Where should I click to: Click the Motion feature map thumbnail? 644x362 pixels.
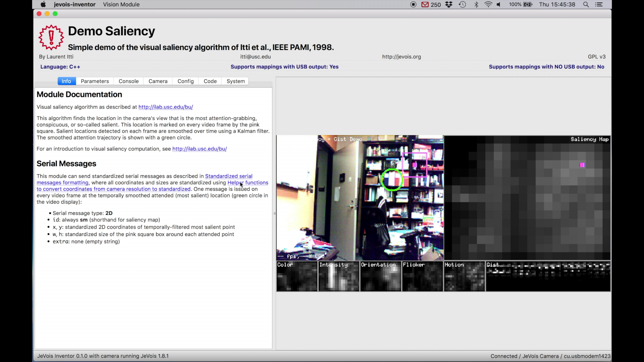pos(465,276)
